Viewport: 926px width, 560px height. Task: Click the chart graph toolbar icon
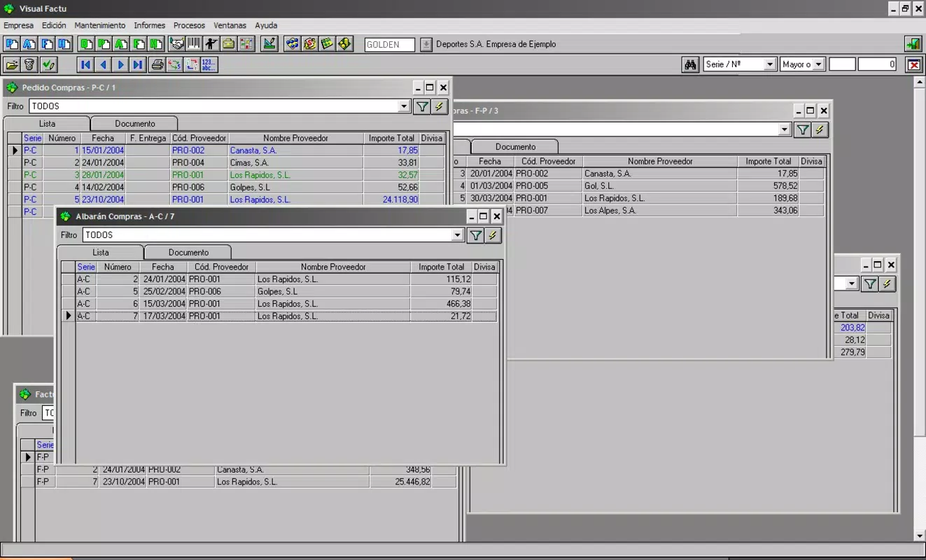click(269, 44)
